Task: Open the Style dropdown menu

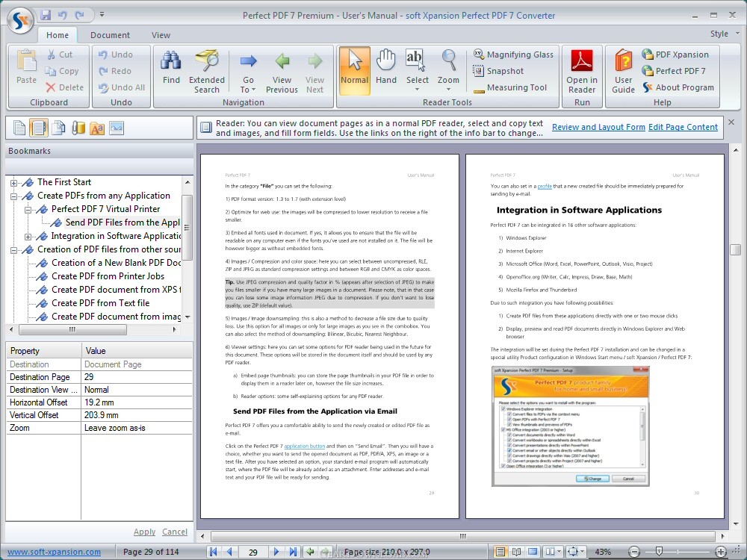Action: tap(725, 34)
